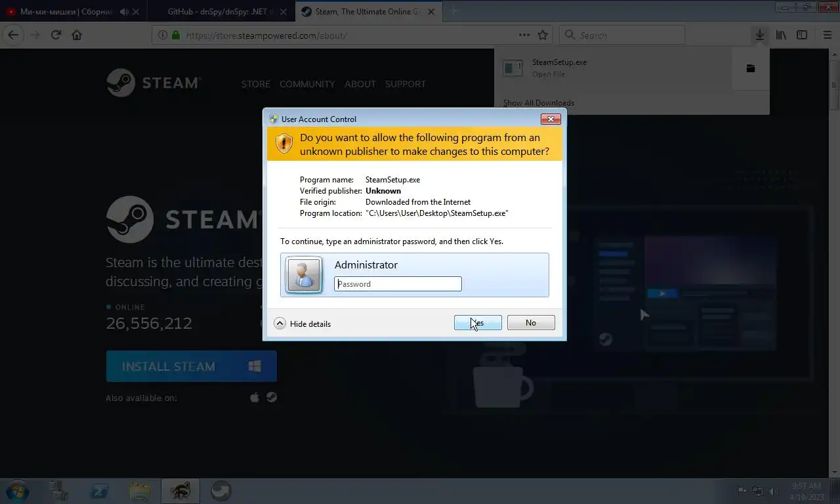Screen dimensions: 840x504
Task: Switch to the YouTube Ми-ми-мишки tab
Action: [x=73, y=11]
